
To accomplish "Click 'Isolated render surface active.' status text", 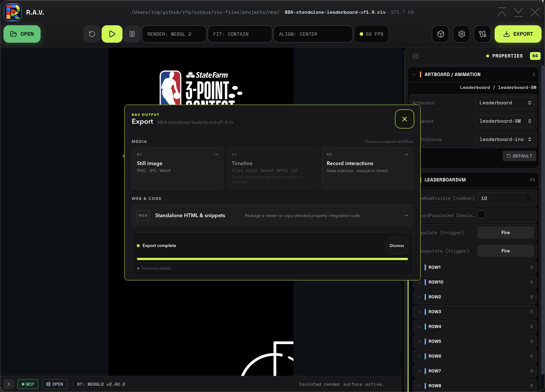I will 341,384.
